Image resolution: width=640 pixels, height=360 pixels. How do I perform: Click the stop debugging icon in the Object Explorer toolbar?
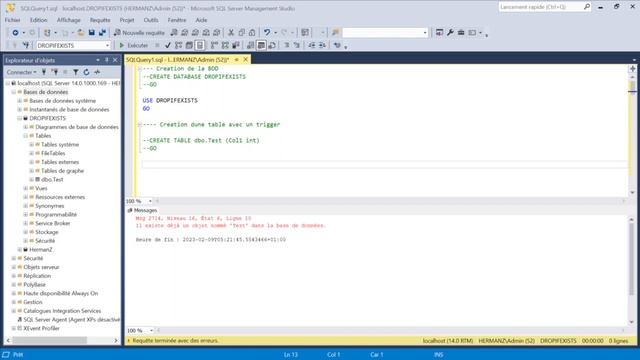point(65,72)
